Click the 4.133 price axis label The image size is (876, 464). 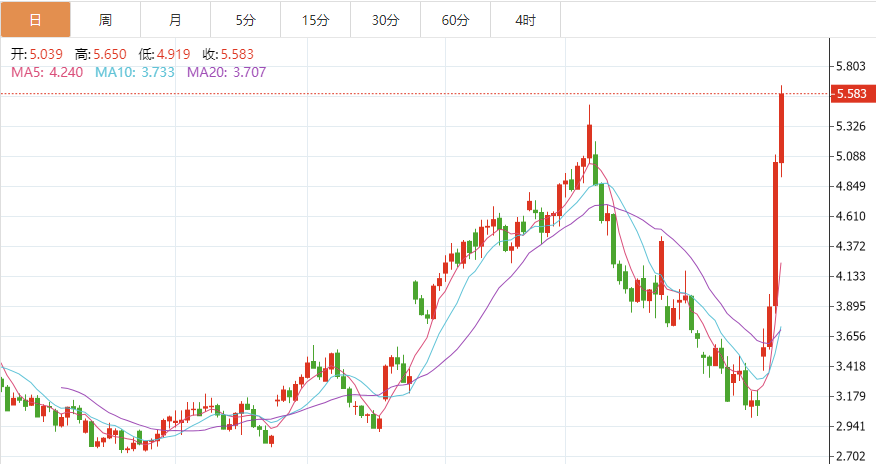point(849,277)
